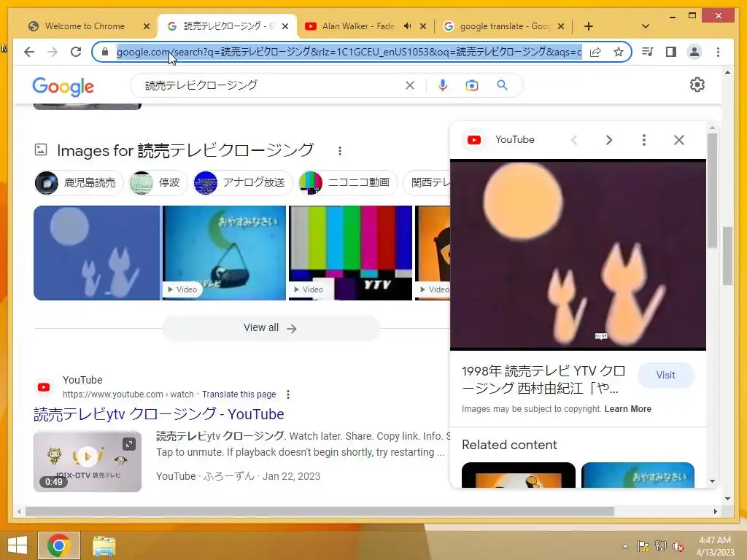Viewport: 747px width, 560px height.
Task: Open a new tab with plus button
Action: pyautogui.click(x=589, y=26)
